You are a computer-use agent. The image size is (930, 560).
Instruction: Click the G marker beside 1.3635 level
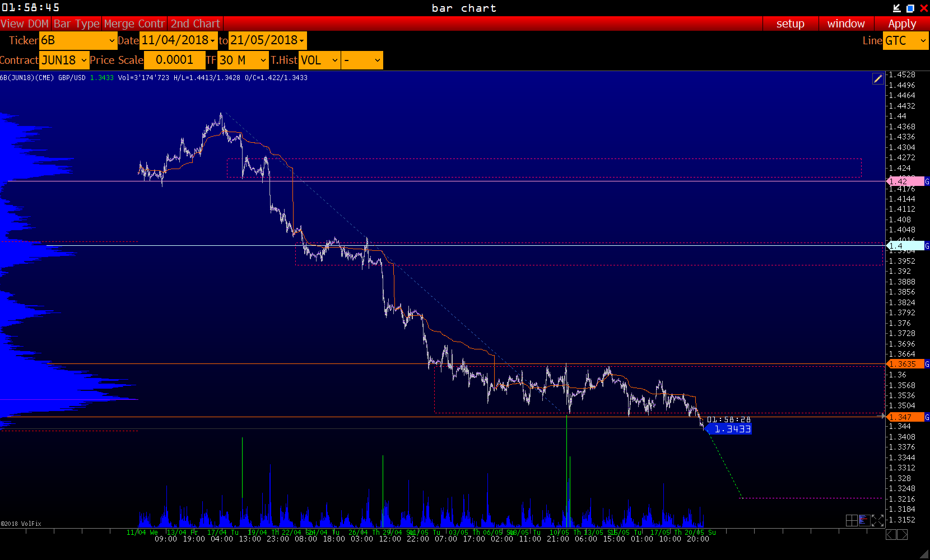point(927,364)
